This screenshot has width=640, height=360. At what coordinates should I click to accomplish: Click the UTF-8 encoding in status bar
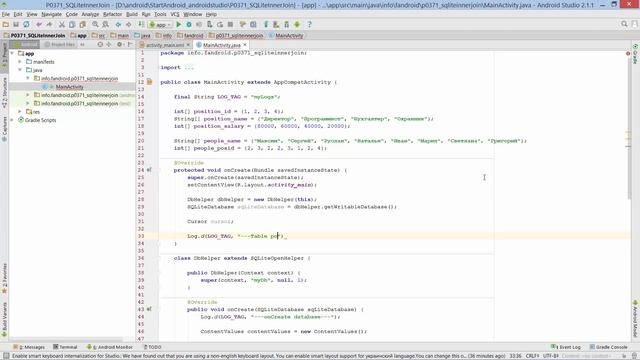click(551, 356)
